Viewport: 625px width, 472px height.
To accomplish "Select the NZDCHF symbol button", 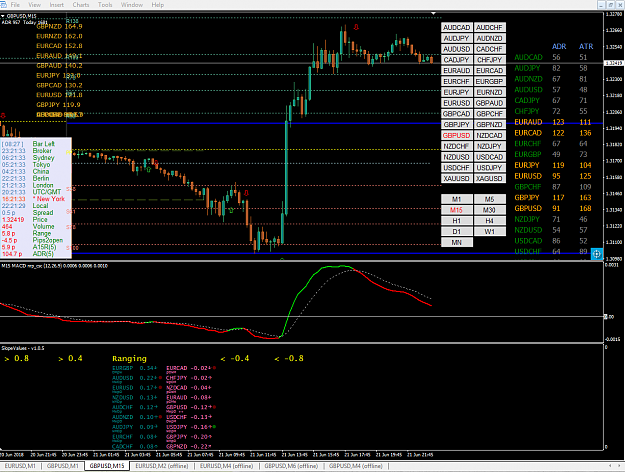I will click(457, 146).
